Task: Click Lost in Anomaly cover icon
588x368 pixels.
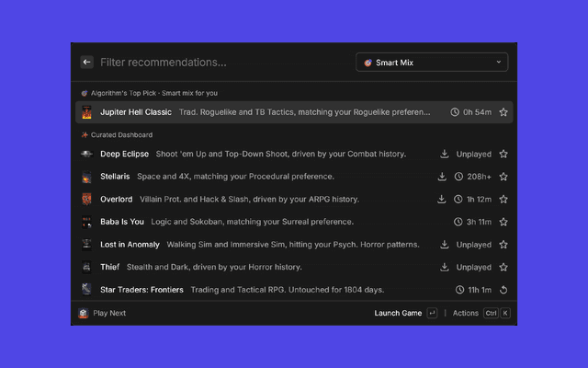Action: tap(86, 245)
